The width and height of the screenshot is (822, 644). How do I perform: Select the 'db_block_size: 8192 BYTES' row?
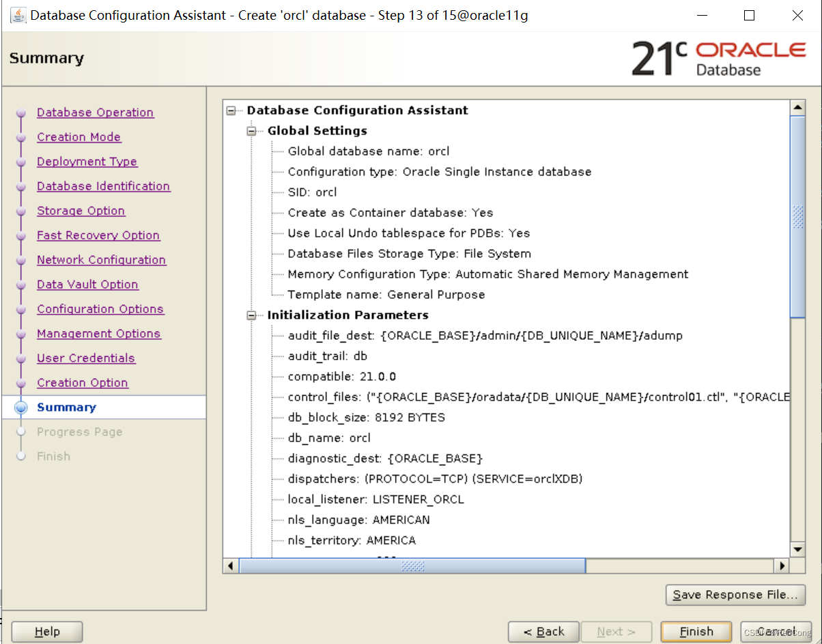tap(367, 418)
